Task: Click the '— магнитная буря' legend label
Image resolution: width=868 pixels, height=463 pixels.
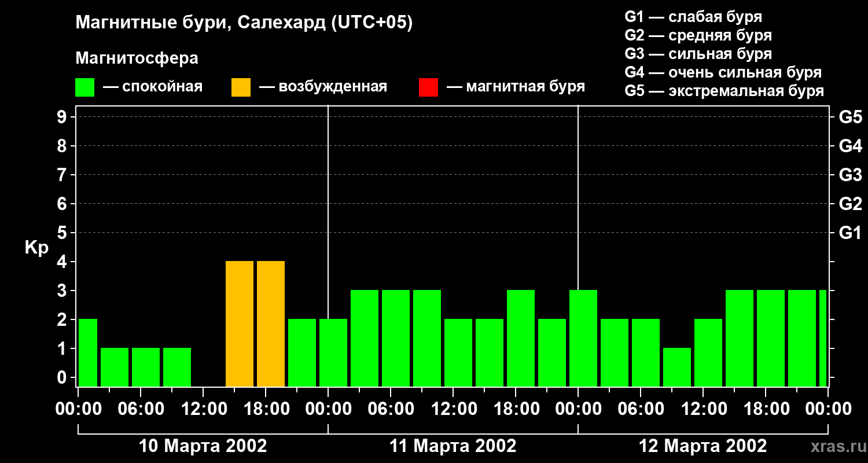Action: [516, 87]
